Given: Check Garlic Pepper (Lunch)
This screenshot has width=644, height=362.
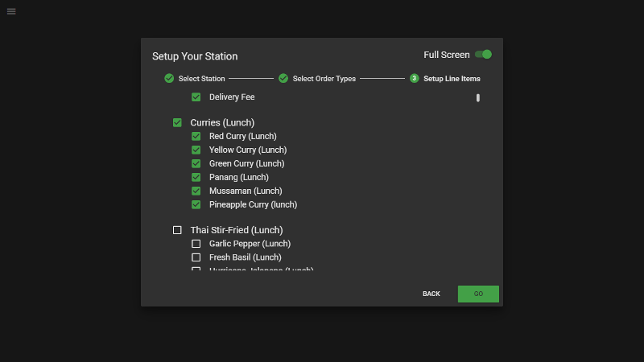Looking at the screenshot, I should 196,244.
